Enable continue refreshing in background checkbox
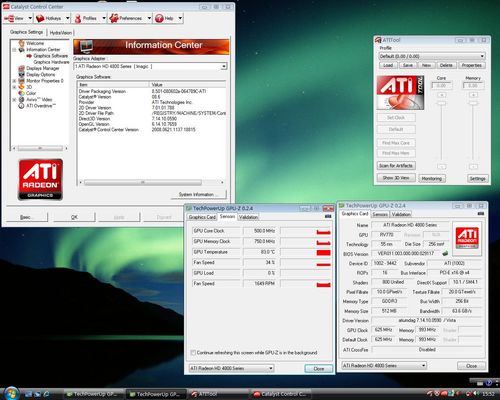 [193, 353]
